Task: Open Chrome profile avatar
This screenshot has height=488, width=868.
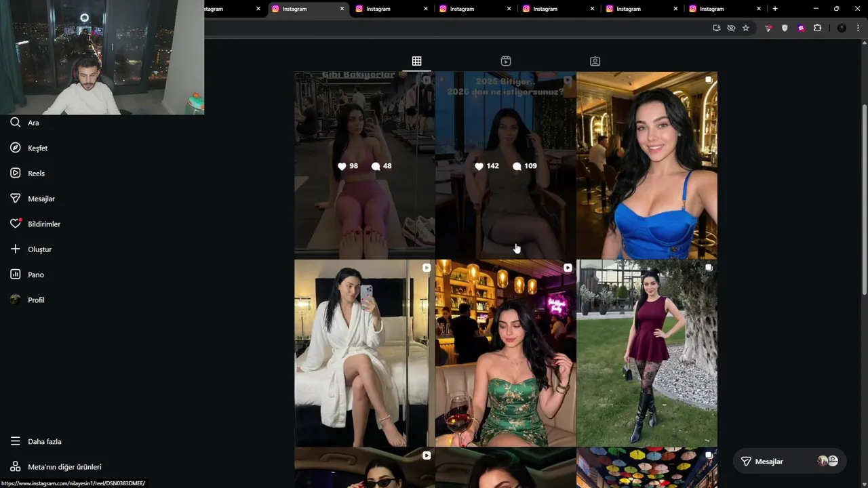Action: pos(842,28)
